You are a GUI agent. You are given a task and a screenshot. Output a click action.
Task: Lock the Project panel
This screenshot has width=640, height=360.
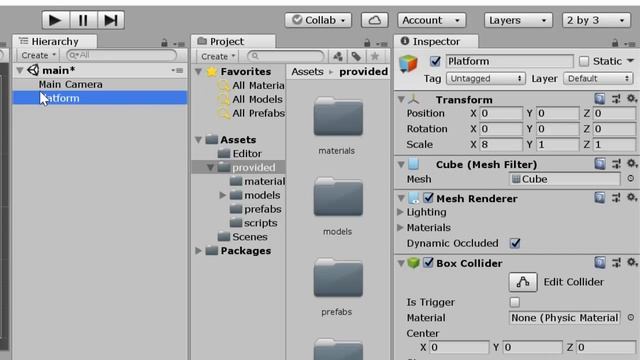(367, 42)
